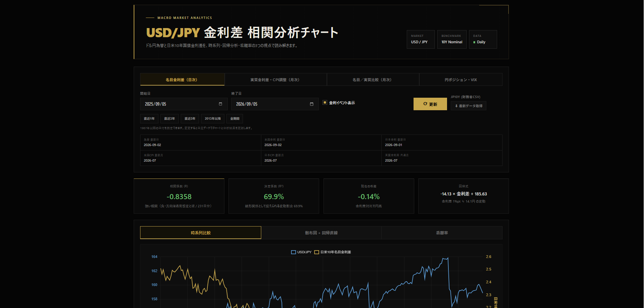The image size is (644, 308).
Task: Click the correlation value -0.8358
Action: (179, 196)
